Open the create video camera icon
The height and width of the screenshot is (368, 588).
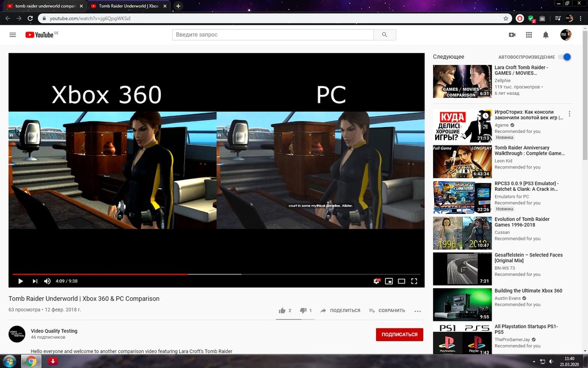click(512, 34)
